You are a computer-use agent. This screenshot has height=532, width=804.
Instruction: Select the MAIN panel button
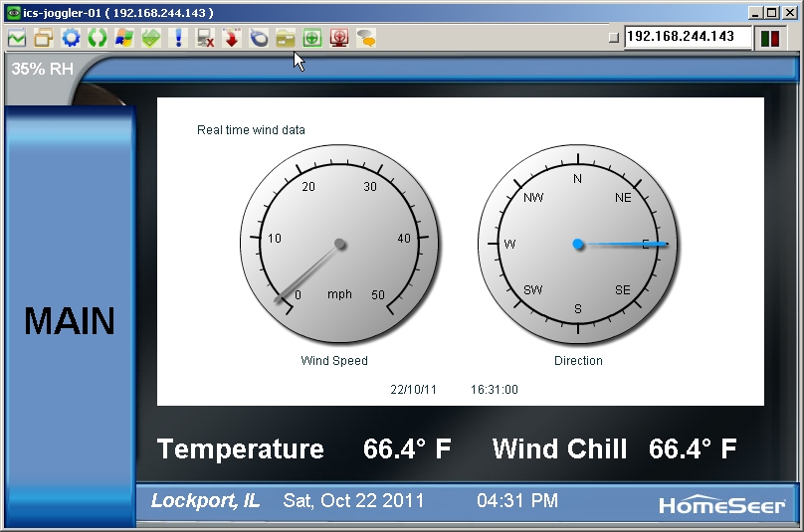tap(71, 316)
